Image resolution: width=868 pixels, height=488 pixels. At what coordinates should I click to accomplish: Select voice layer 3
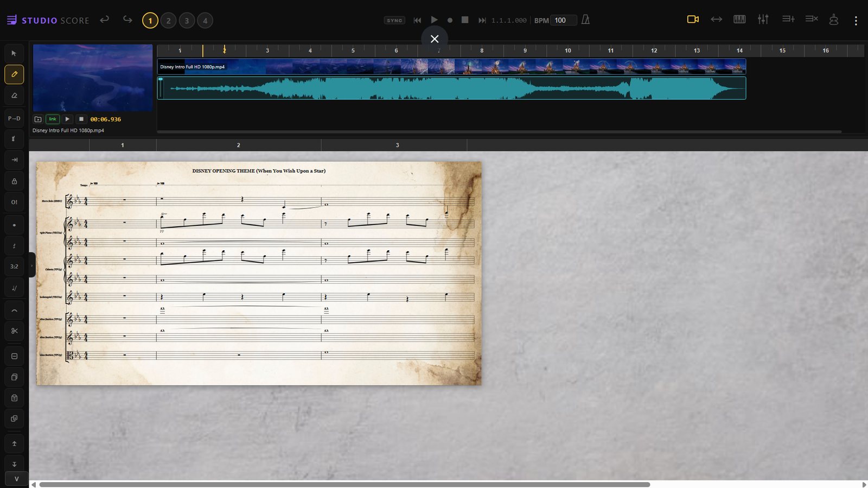[187, 21]
